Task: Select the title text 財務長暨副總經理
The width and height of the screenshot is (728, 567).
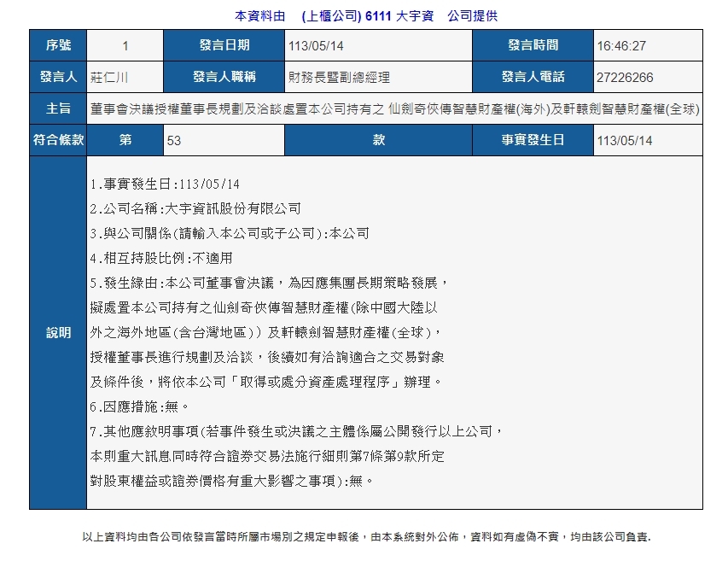Action: [340, 77]
